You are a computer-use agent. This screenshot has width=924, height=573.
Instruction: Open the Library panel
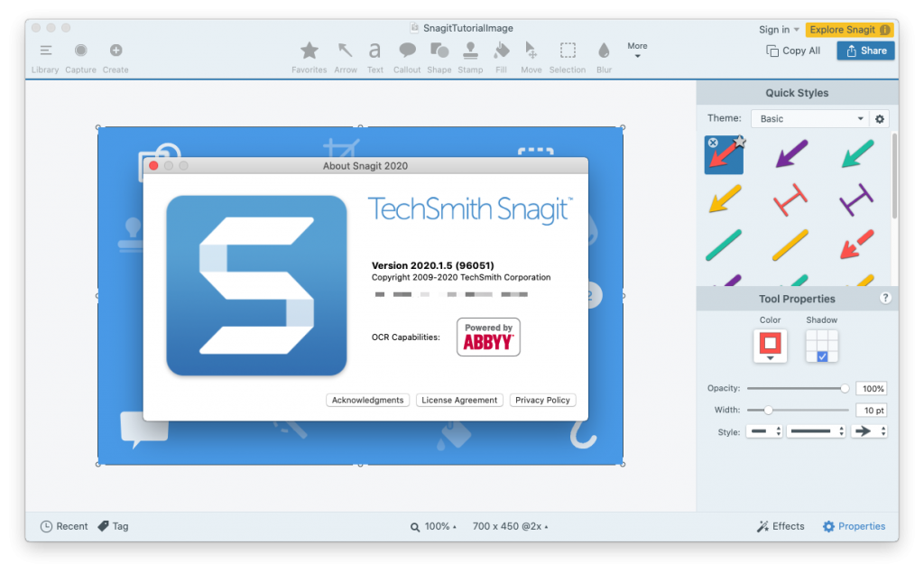(x=45, y=58)
